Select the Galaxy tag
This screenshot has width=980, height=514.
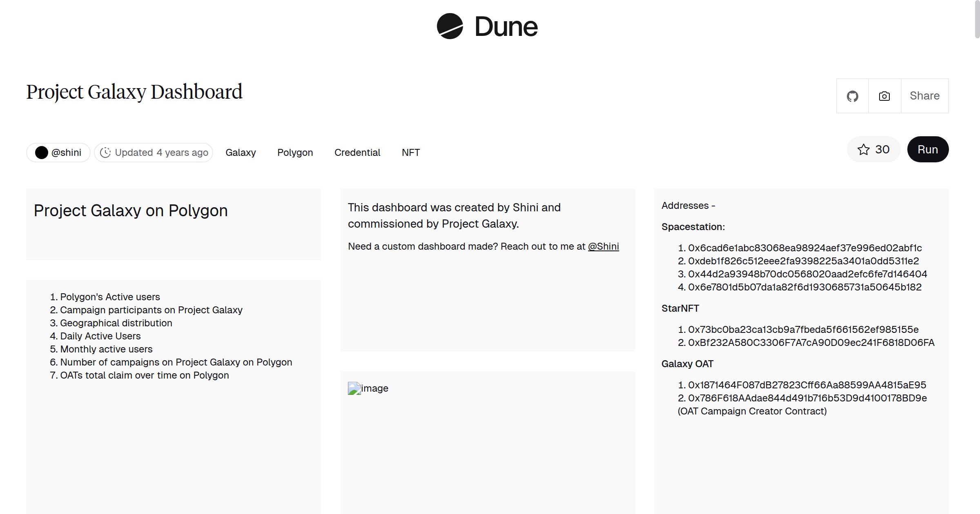pos(241,153)
